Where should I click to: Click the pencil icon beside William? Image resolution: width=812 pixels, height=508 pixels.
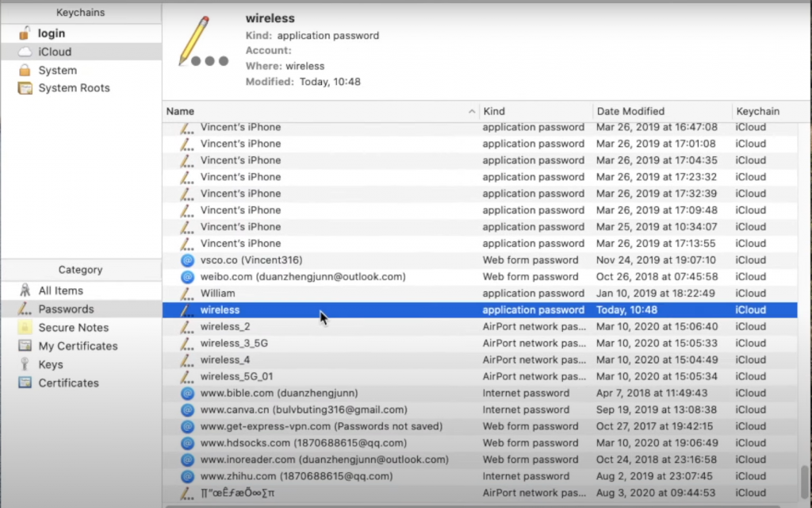(187, 294)
